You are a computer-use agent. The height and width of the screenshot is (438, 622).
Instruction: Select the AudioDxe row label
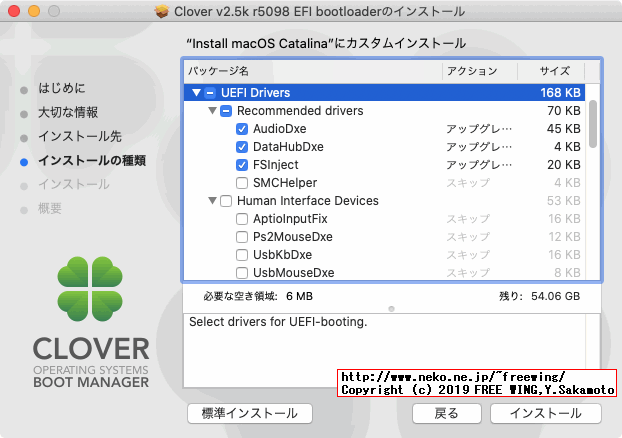[x=280, y=129]
